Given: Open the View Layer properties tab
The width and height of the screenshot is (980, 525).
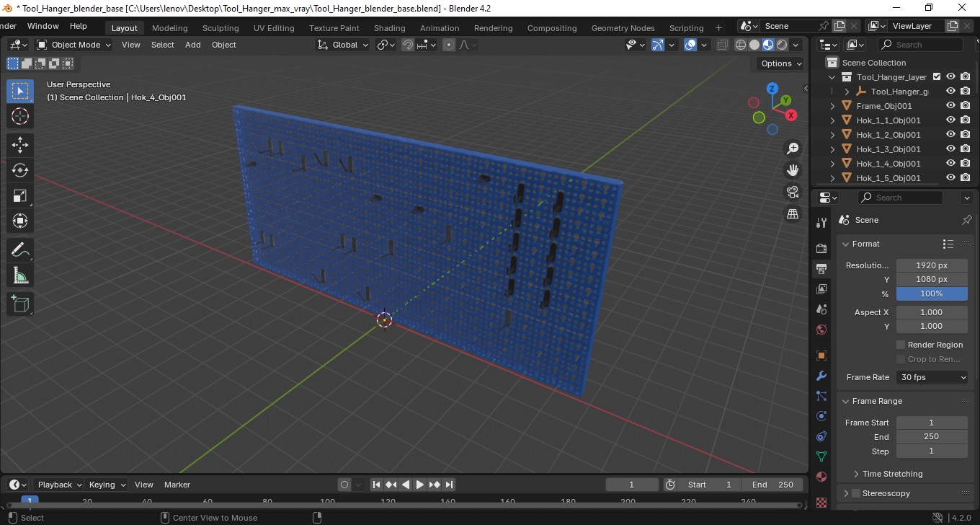Looking at the screenshot, I should tap(821, 289).
